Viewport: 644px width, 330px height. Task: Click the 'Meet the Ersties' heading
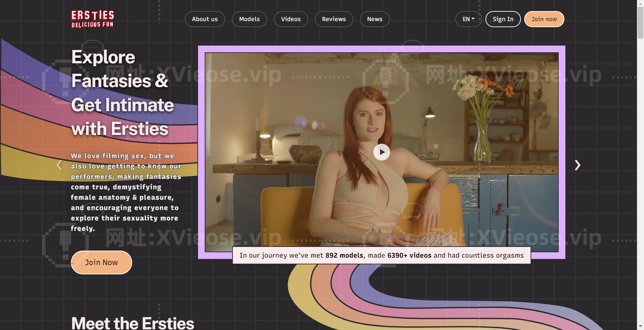[x=132, y=323]
